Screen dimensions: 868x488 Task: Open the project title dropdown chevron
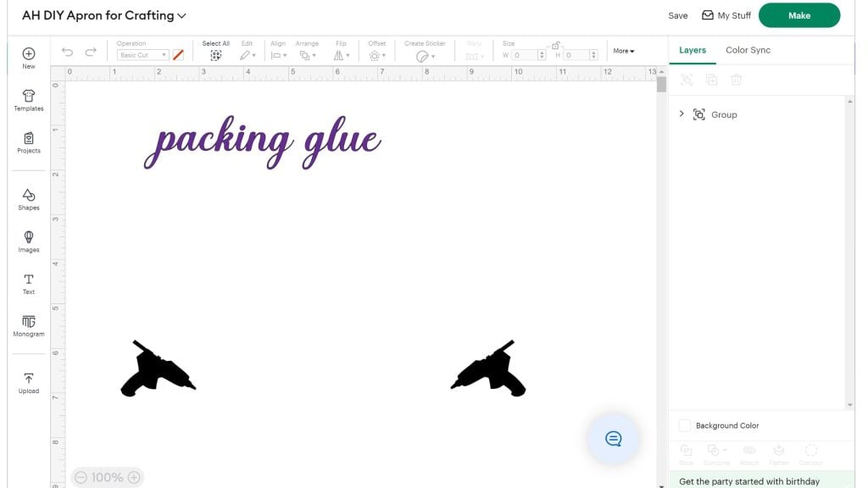click(x=181, y=16)
